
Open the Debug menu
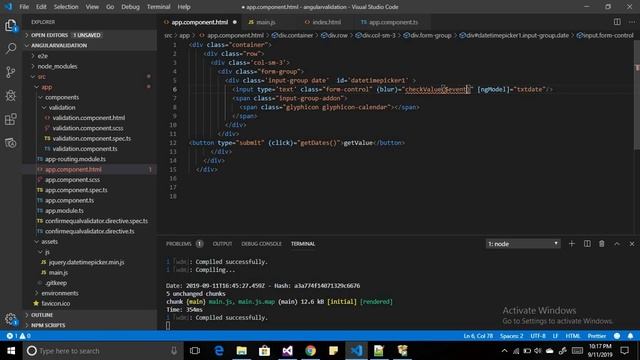coord(130,7)
